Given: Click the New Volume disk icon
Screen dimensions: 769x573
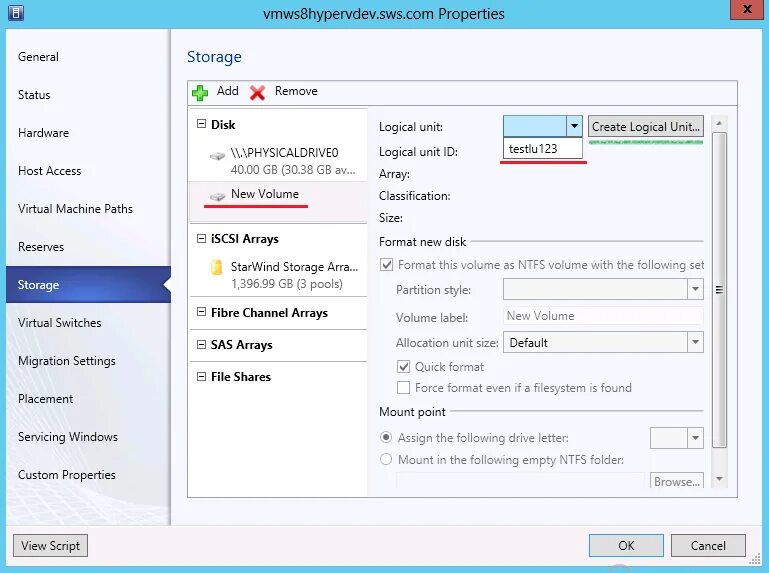Looking at the screenshot, I should [217, 195].
